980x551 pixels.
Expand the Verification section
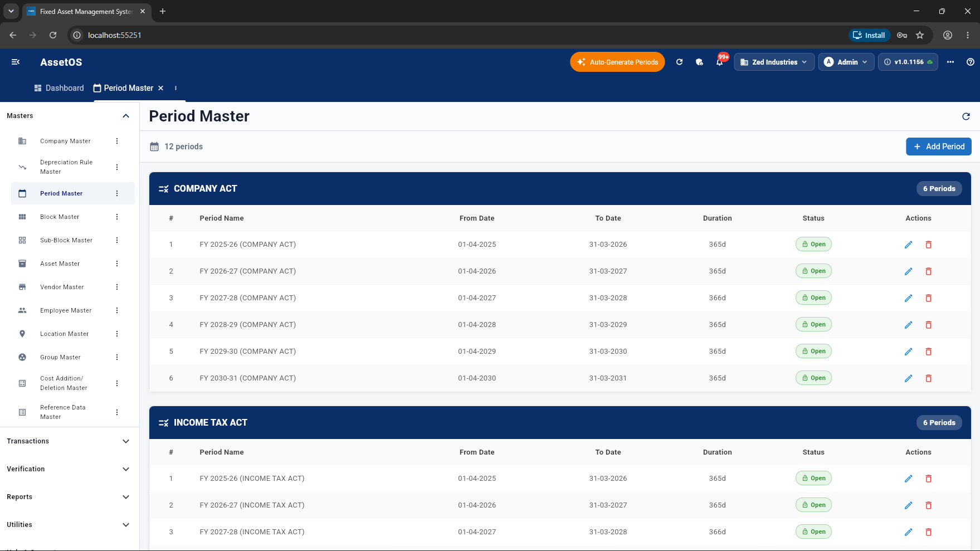pos(126,469)
